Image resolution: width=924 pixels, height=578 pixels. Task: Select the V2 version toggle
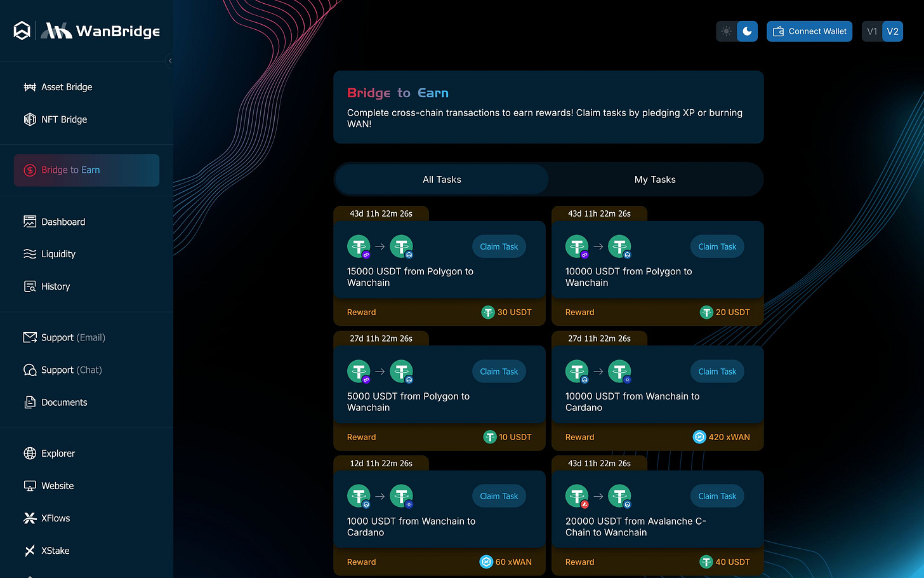(893, 31)
